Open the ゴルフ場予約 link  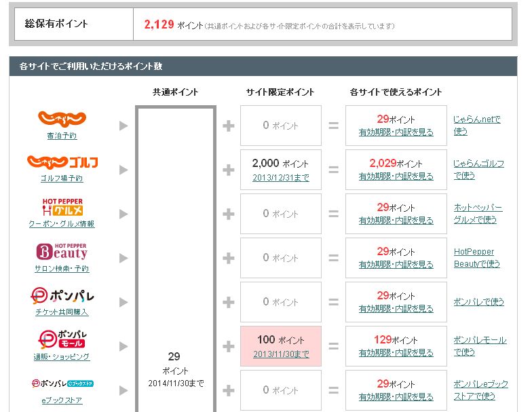(62, 179)
